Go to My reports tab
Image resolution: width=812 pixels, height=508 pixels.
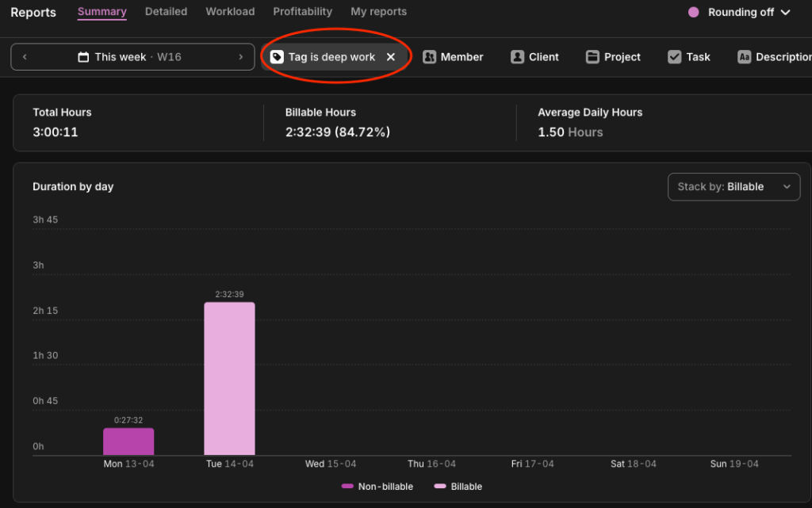(x=378, y=12)
